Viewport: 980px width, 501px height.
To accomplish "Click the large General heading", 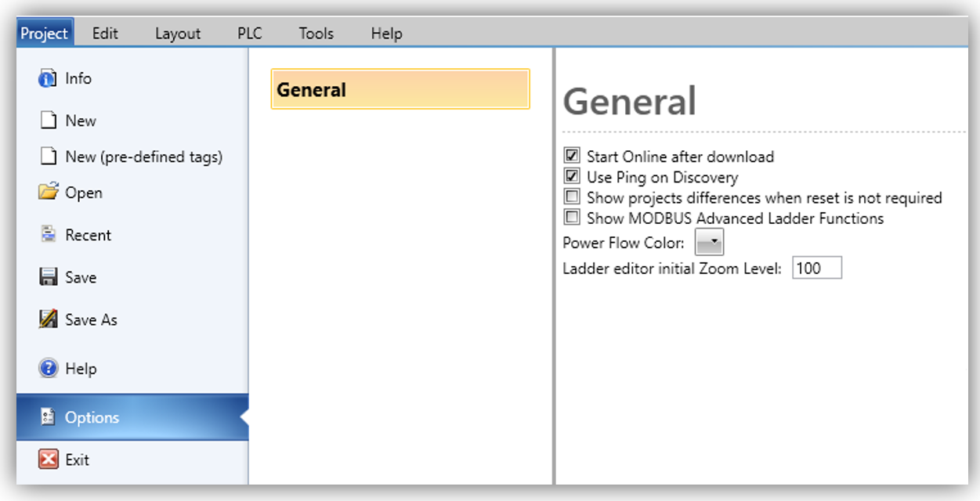I will [630, 102].
